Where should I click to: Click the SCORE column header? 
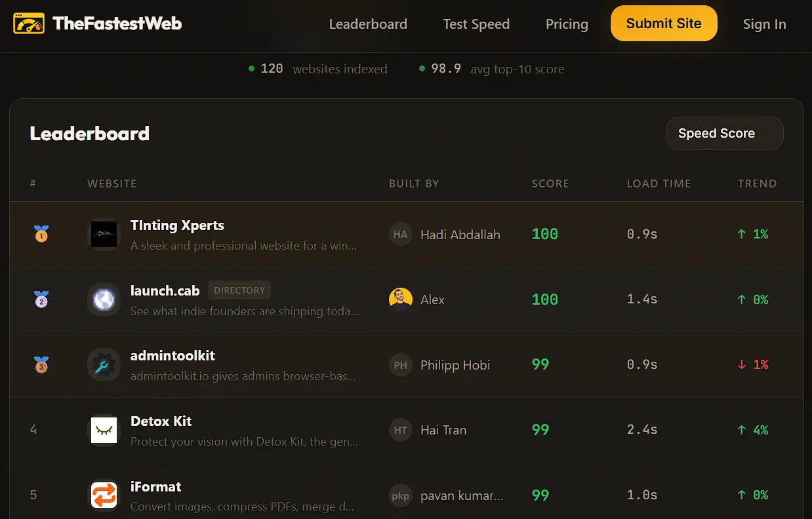point(550,183)
